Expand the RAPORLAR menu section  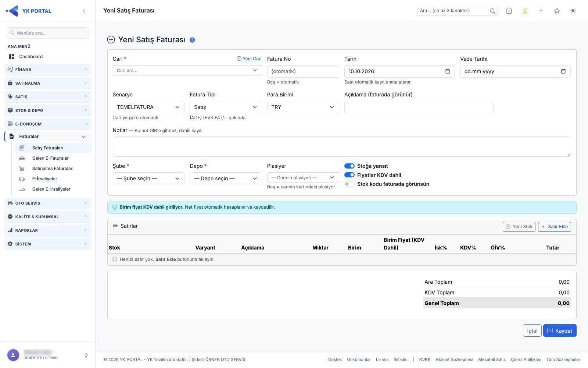tap(48, 230)
